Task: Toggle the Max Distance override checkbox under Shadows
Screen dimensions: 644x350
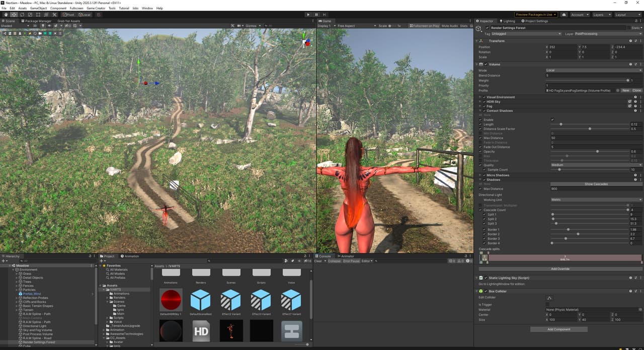Action: click(480, 189)
